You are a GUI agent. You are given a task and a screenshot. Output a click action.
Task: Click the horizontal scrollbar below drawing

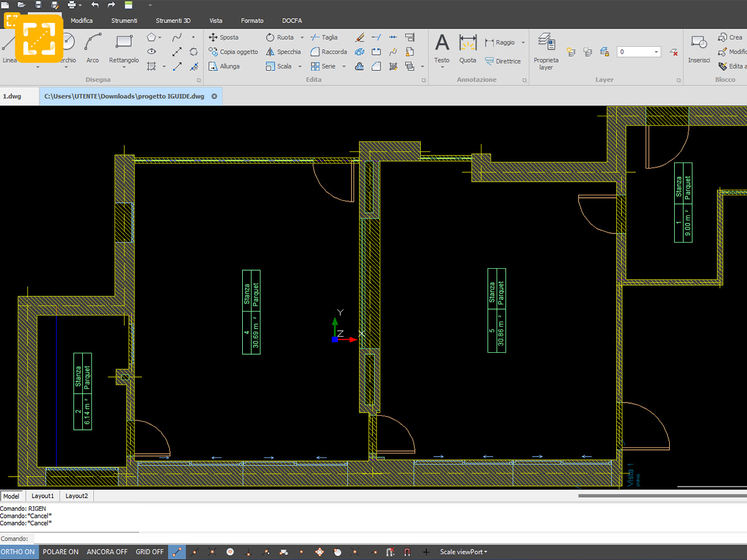tap(662, 496)
